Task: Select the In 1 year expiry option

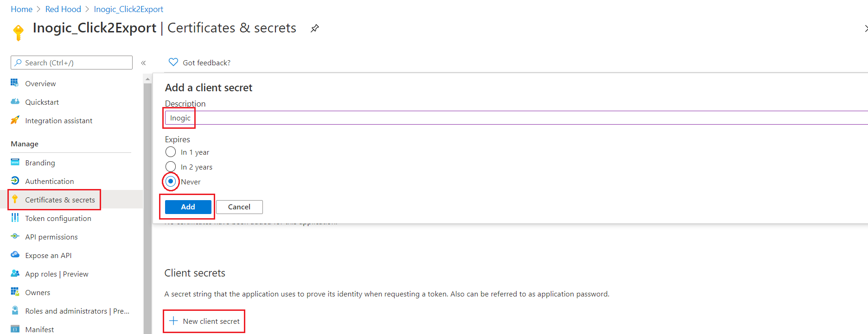Action: [171, 152]
